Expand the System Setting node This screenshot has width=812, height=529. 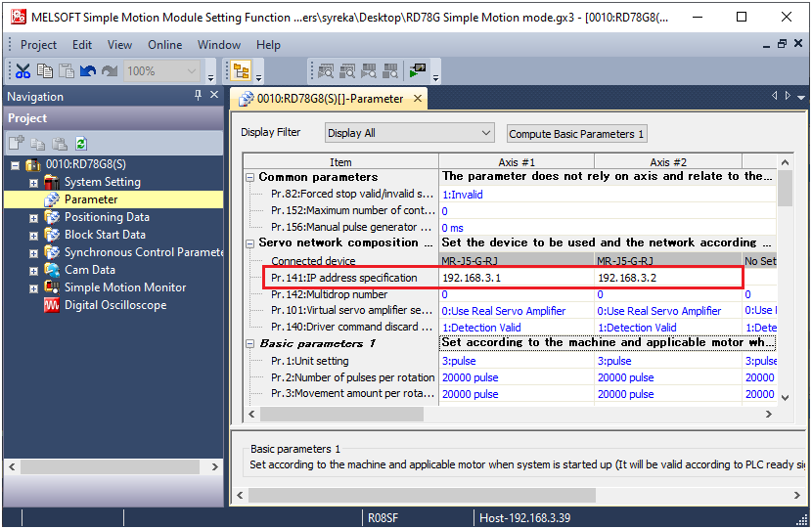[x=33, y=183]
